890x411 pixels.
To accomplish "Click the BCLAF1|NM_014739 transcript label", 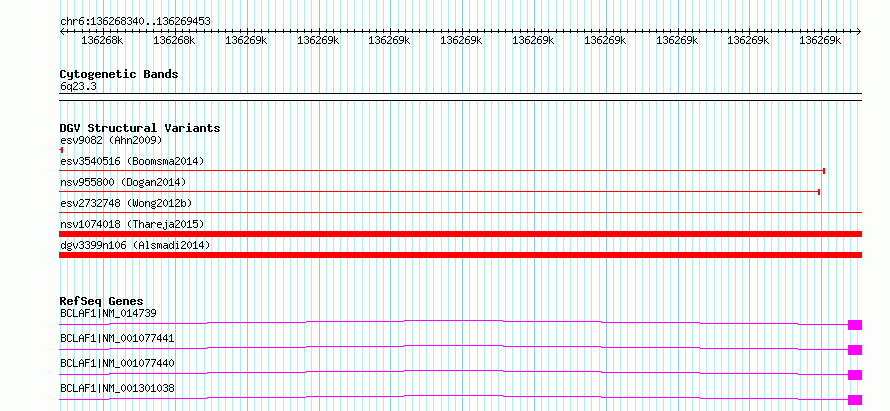I will pos(108,313).
